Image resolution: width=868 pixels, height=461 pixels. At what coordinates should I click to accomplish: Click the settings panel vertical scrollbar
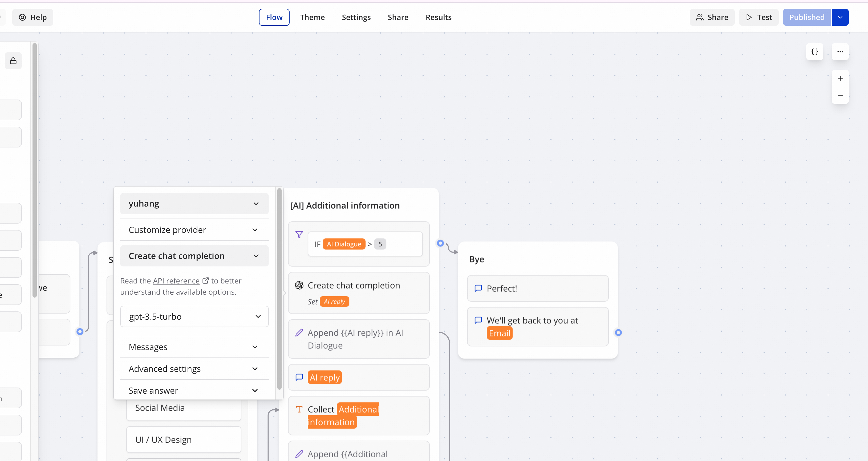coord(279,289)
